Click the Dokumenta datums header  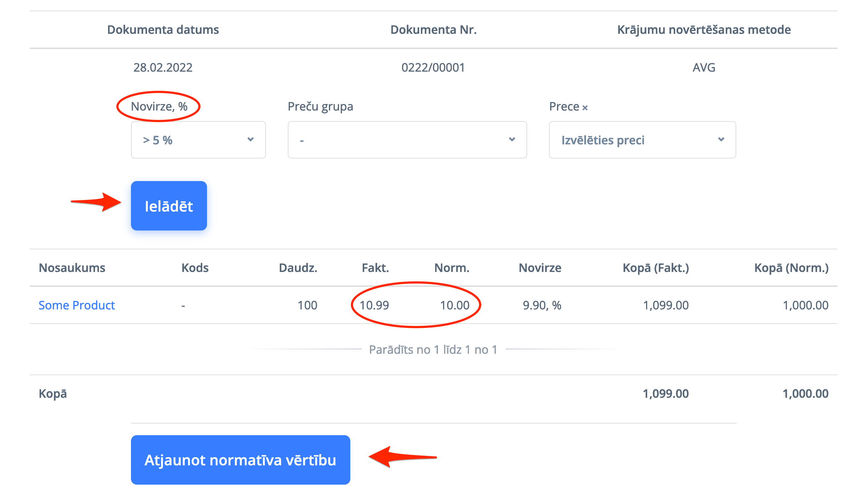(x=163, y=30)
